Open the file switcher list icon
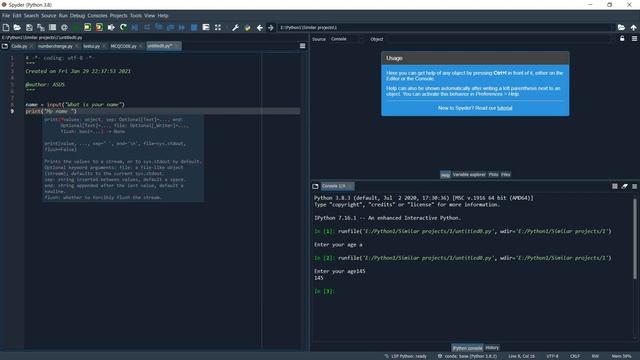 (52, 27)
